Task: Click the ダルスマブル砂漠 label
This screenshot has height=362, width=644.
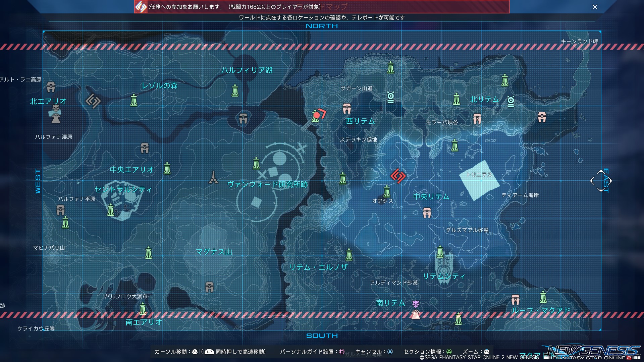Action: pyautogui.click(x=467, y=230)
